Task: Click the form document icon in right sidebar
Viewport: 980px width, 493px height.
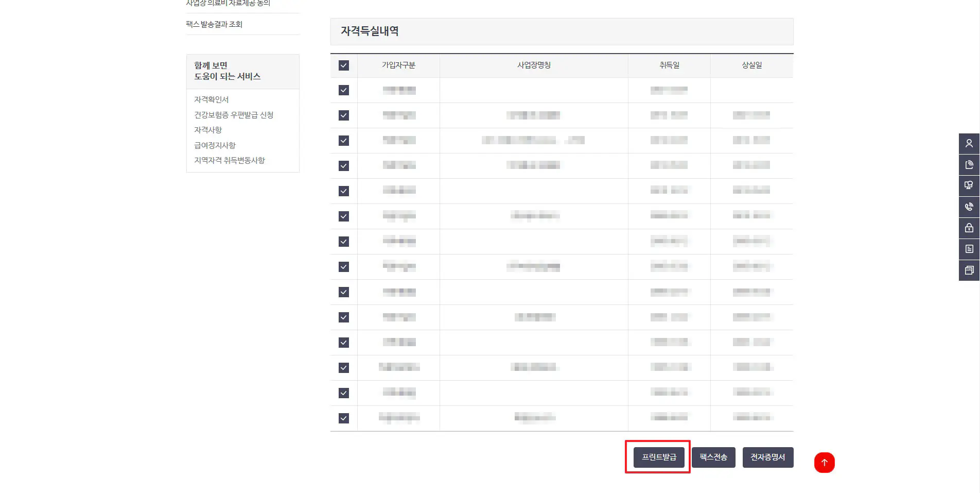Action: pyautogui.click(x=969, y=249)
